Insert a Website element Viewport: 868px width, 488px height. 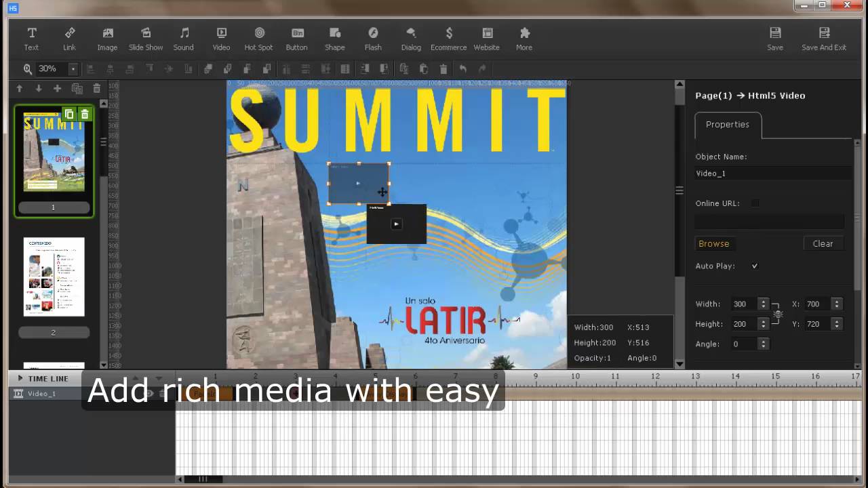[486, 39]
